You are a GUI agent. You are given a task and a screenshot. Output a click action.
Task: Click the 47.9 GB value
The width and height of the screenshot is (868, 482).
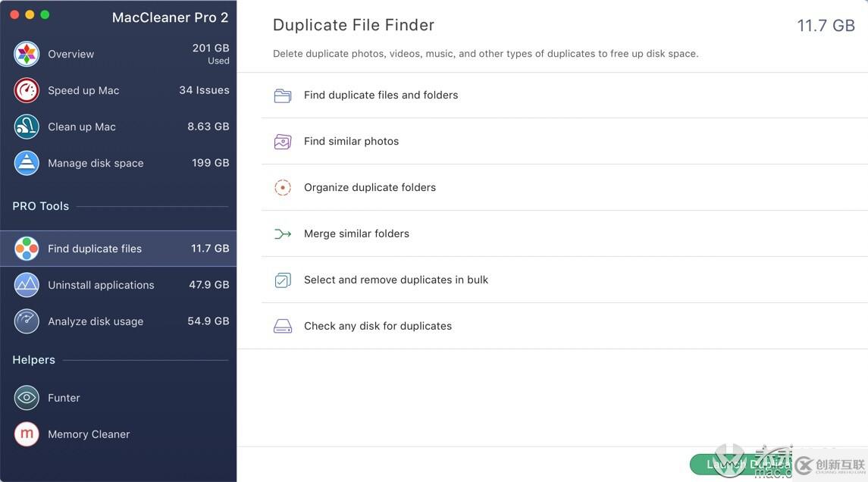208,284
